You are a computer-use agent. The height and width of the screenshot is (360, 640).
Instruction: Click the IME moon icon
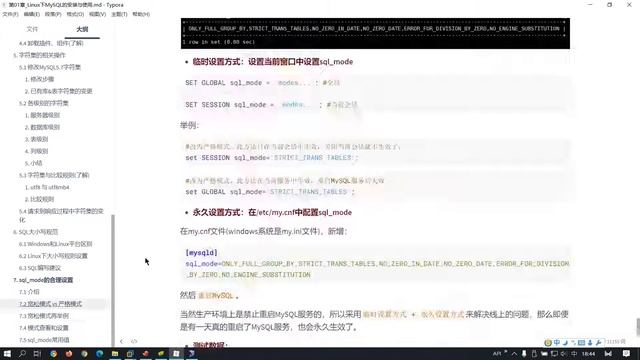click(x=565, y=342)
